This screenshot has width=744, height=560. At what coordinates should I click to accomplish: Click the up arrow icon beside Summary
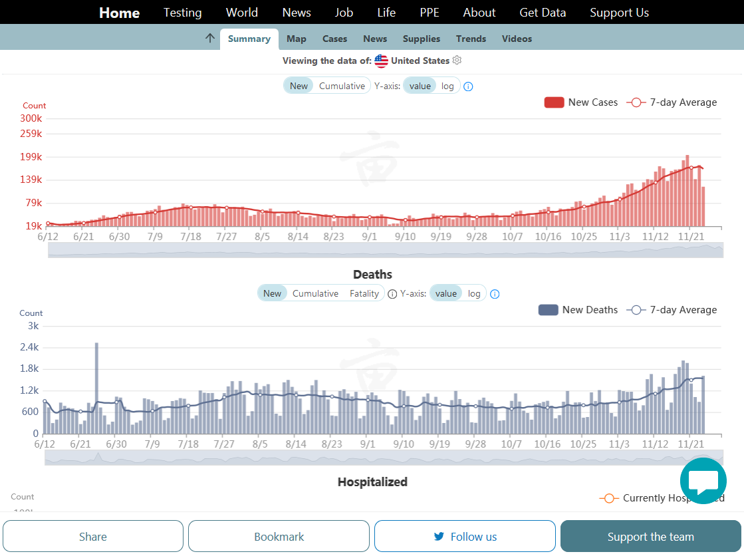pyautogui.click(x=210, y=38)
